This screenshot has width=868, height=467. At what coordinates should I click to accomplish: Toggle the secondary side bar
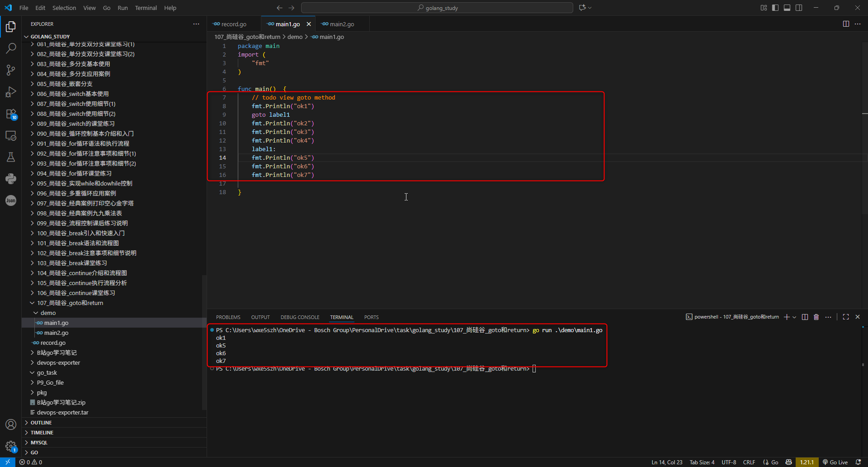[x=799, y=8]
